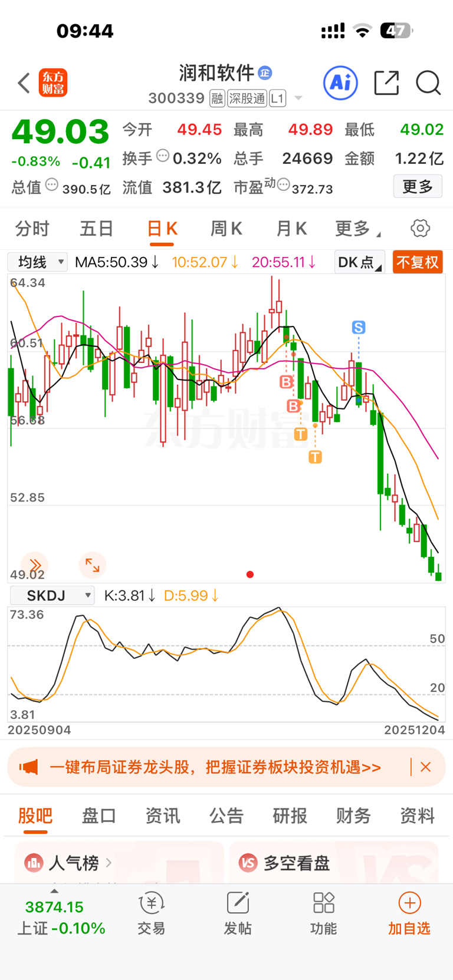Viewport: 453px width, 980px height.
Task: Open the 一键布局证券龙头股 promo link
Action: 215,767
